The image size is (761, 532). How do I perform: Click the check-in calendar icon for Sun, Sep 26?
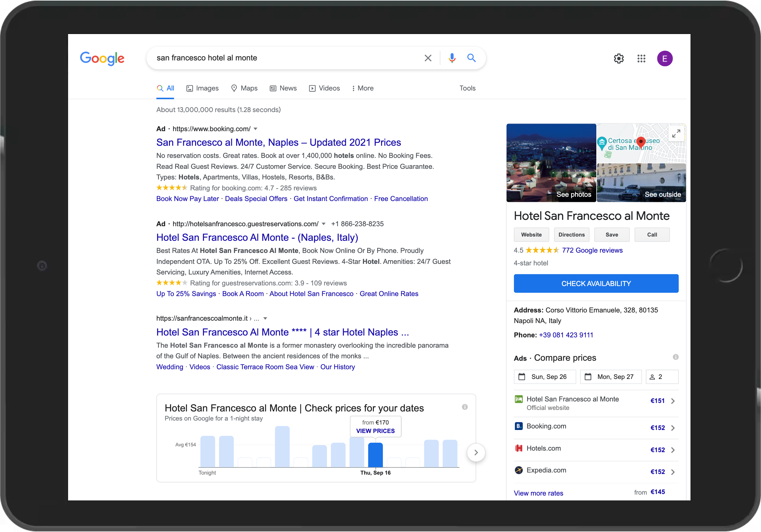[522, 377]
